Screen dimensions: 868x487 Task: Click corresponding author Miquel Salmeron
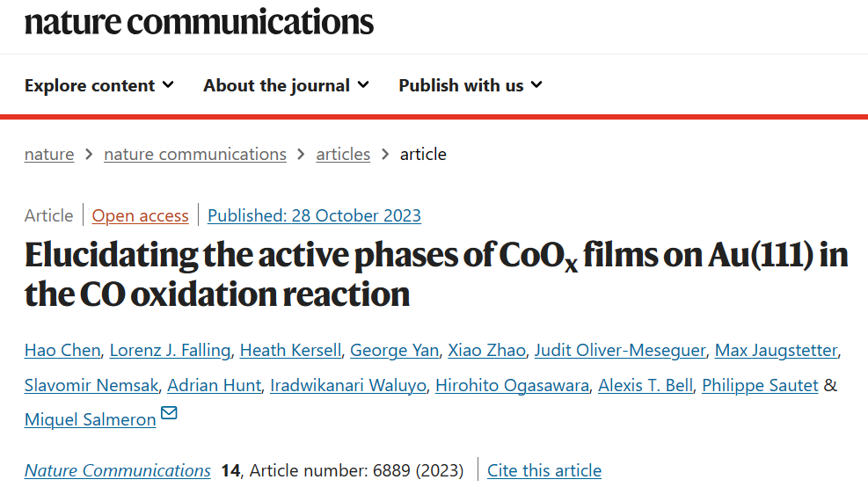tap(91, 419)
